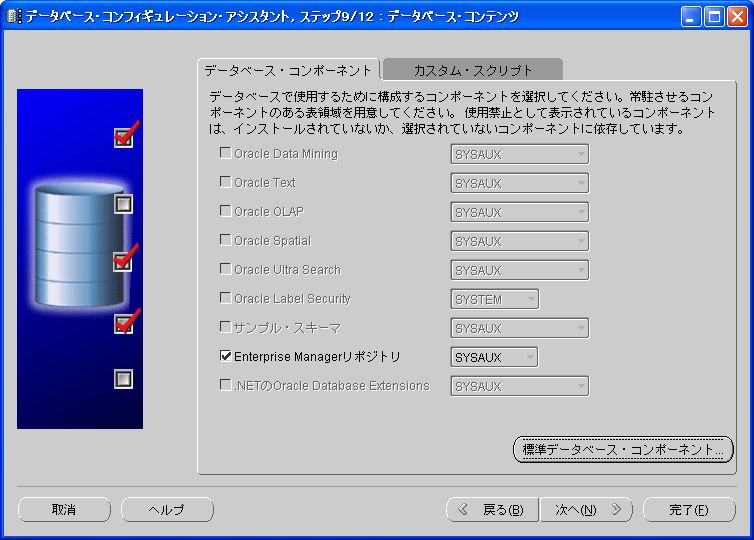The image size is (754, 540).
Task: Expand the Oracle OLAP tablespace dropdown
Action: coord(519,212)
